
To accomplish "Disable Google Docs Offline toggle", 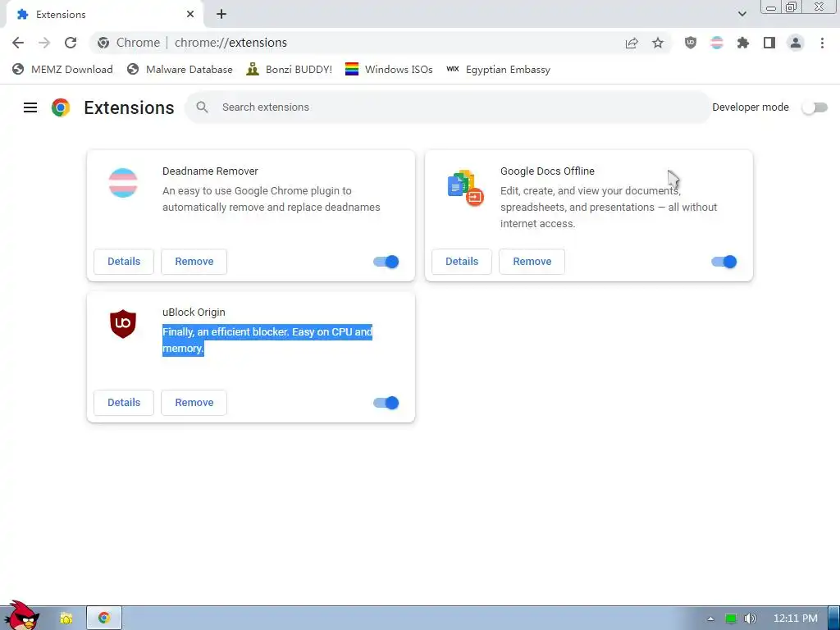I will (x=724, y=262).
